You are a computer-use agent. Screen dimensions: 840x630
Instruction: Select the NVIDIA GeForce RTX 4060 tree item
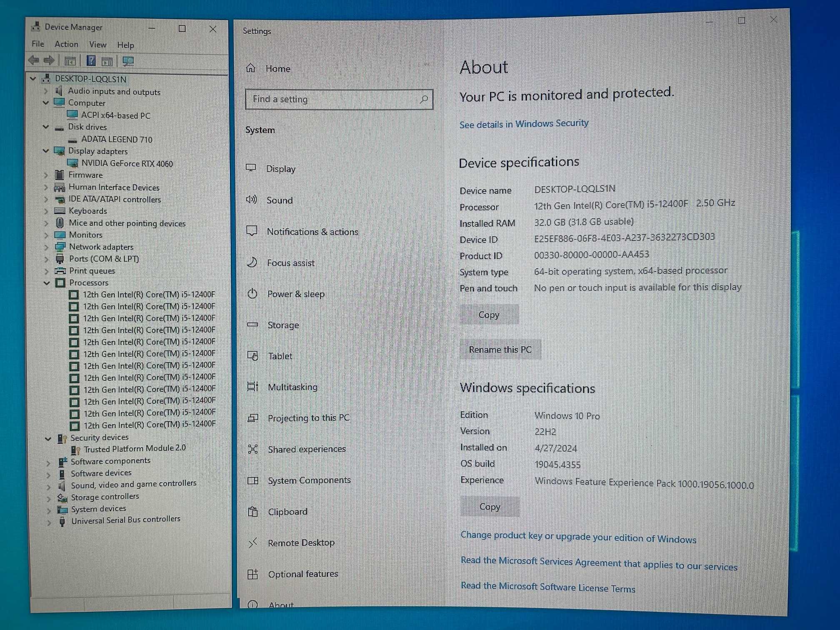[x=123, y=163]
